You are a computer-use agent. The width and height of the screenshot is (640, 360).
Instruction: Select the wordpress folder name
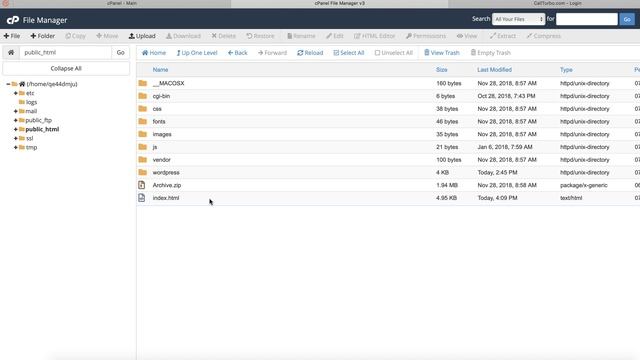point(166,173)
